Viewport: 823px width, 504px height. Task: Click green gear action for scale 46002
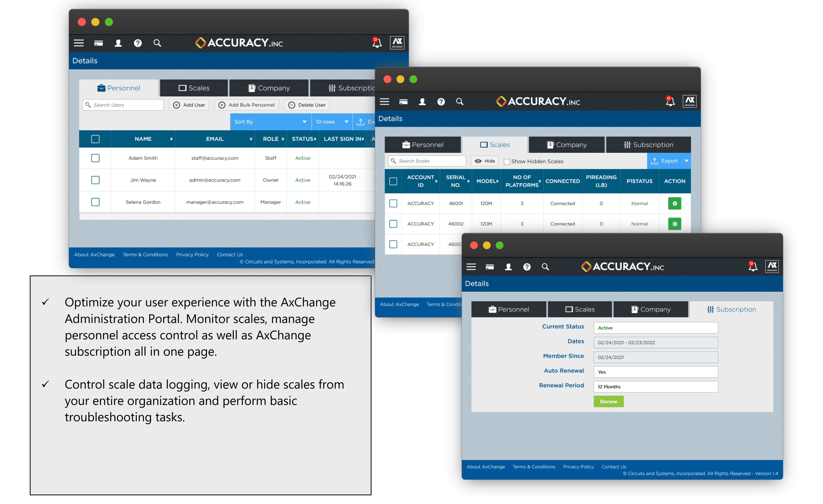point(674,224)
